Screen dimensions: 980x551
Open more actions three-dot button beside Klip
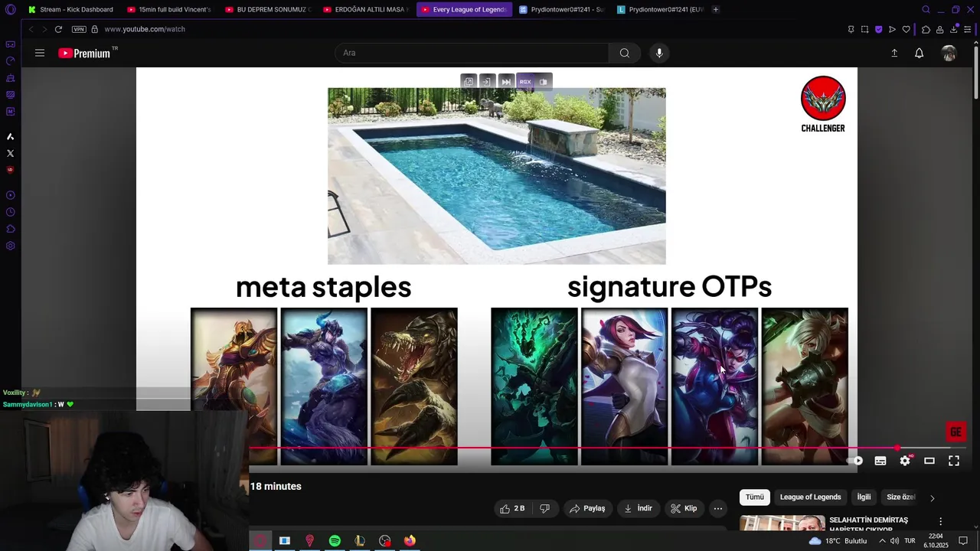(718, 508)
